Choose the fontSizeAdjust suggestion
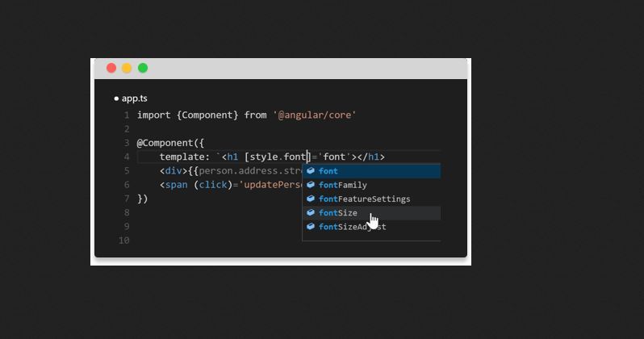The image size is (644, 339). pos(352,227)
